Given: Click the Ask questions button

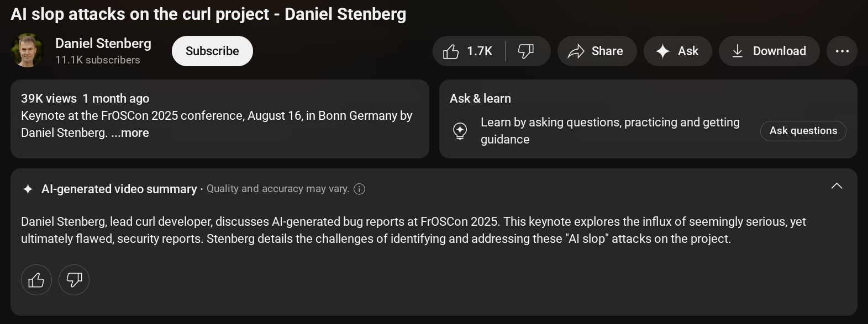Looking at the screenshot, I should click(803, 131).
